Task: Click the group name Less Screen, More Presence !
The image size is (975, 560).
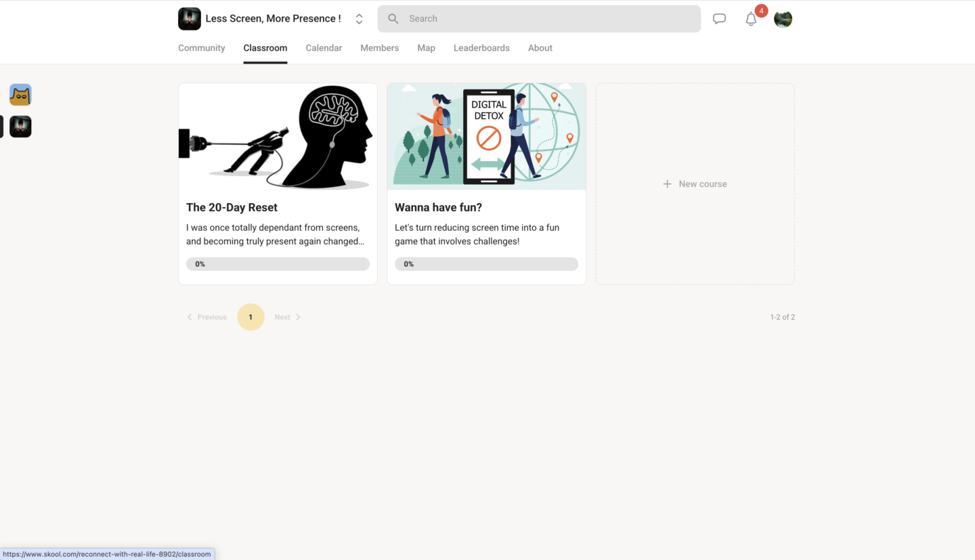Action: click(273, 19)
